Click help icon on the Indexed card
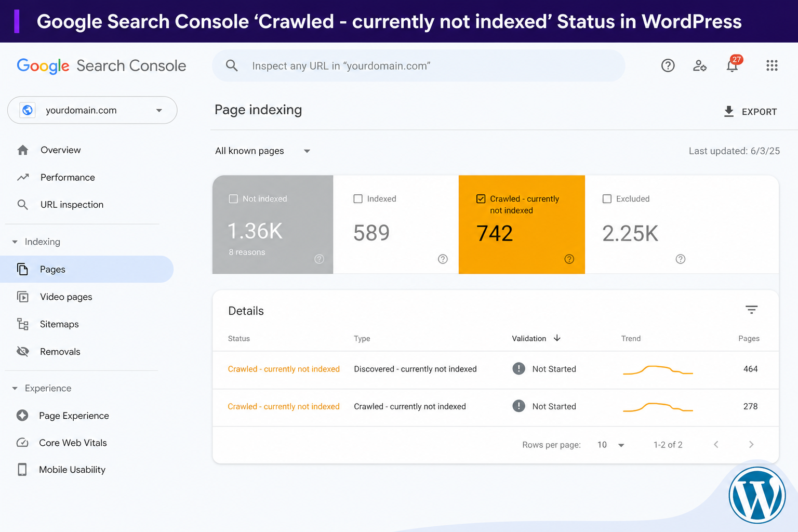The height and width of the screenshot is (532, 798). tap(443, 259)
